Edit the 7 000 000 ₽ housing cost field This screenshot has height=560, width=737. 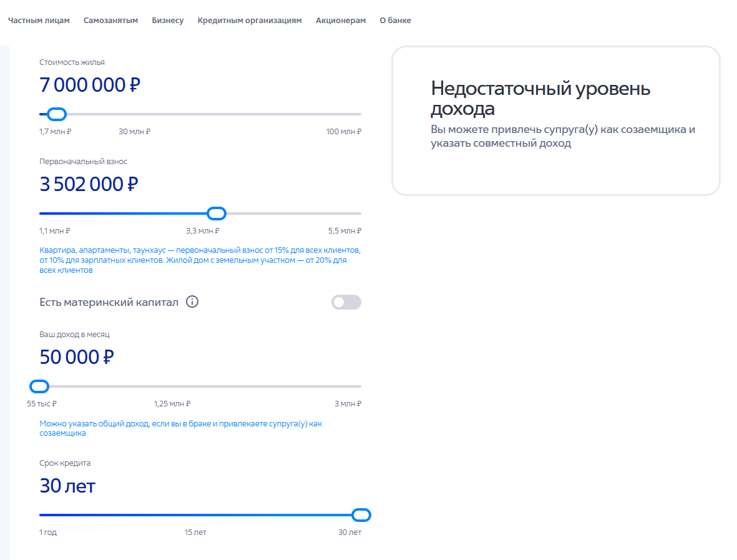[90, 85]
